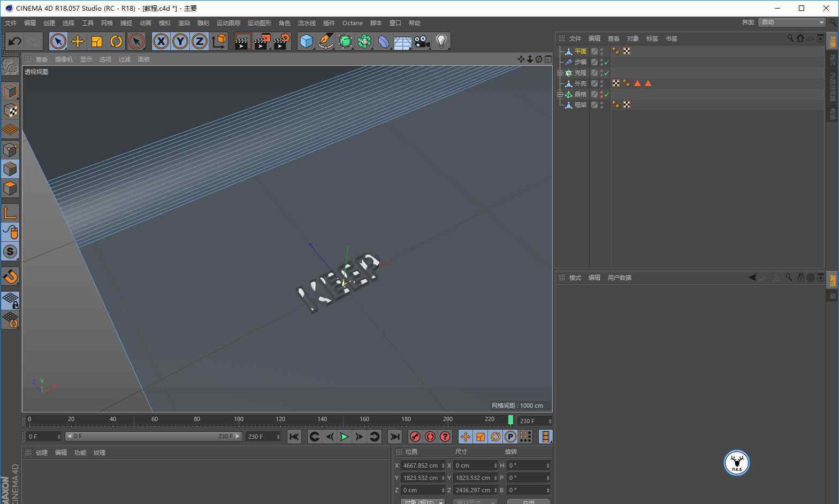Image resolution: width=839 pixels, height=504 pixels.
Task: Click the Camera object icon
Action: 422,41
